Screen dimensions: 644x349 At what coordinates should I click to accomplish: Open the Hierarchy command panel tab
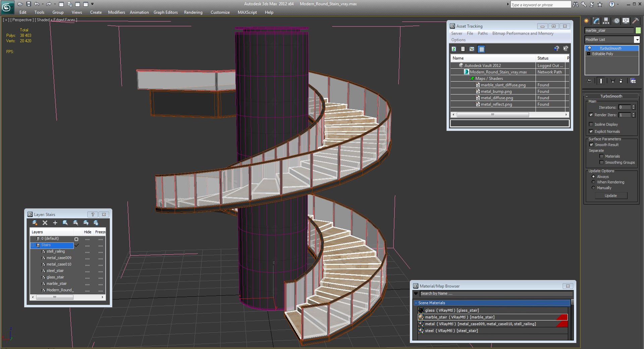(x=606, y=21)
